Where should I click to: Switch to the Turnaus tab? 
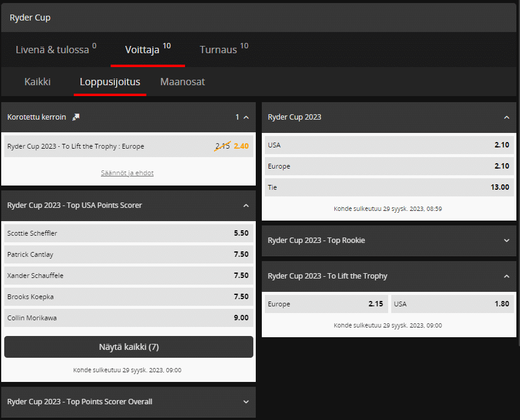pyautogui.click(x=224, y=50)
